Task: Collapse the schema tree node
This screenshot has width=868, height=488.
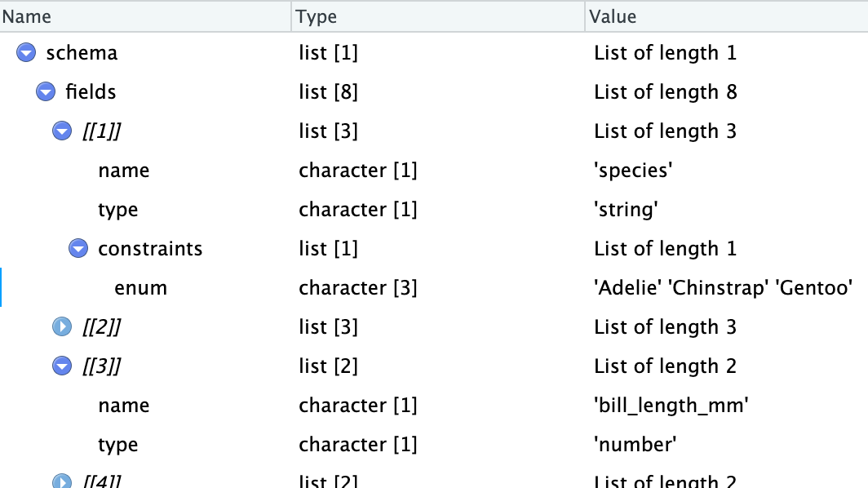Action: pos(26,53)
